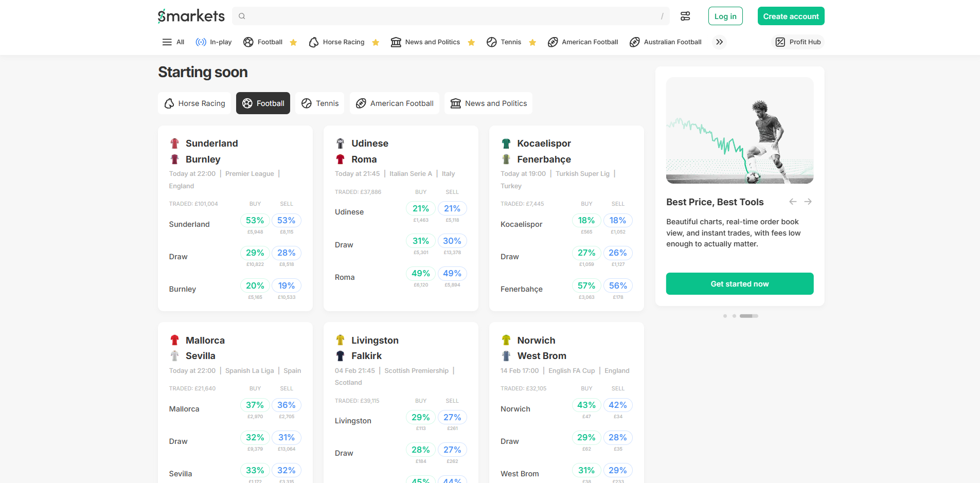Toggle the Tennis favorite star

click(x=532, y=42)
